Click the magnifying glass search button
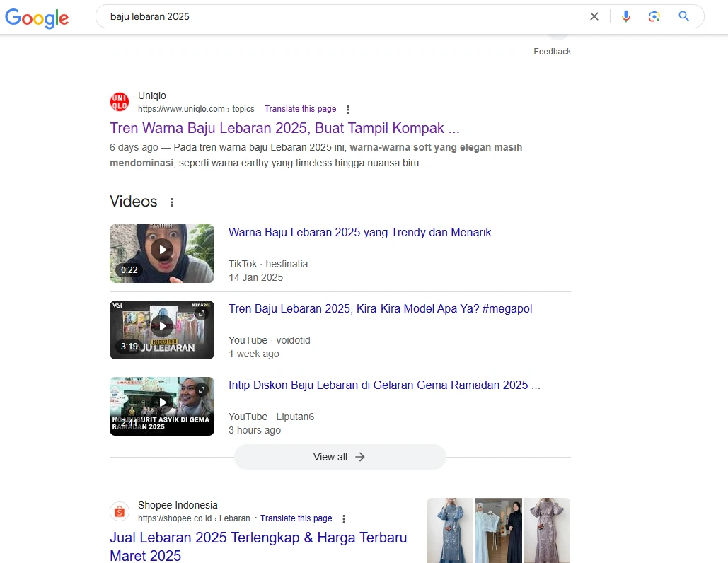728x563 pixels. [x=683, y=16]
